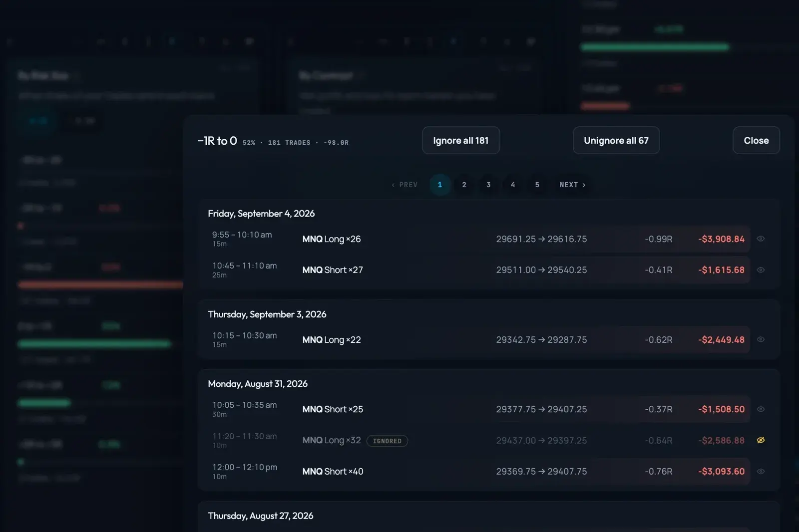Click the -0.62R value

click(x=659, y=340)
